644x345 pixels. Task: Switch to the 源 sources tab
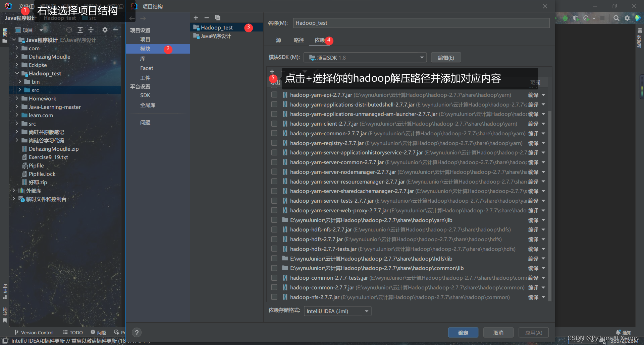278,40
